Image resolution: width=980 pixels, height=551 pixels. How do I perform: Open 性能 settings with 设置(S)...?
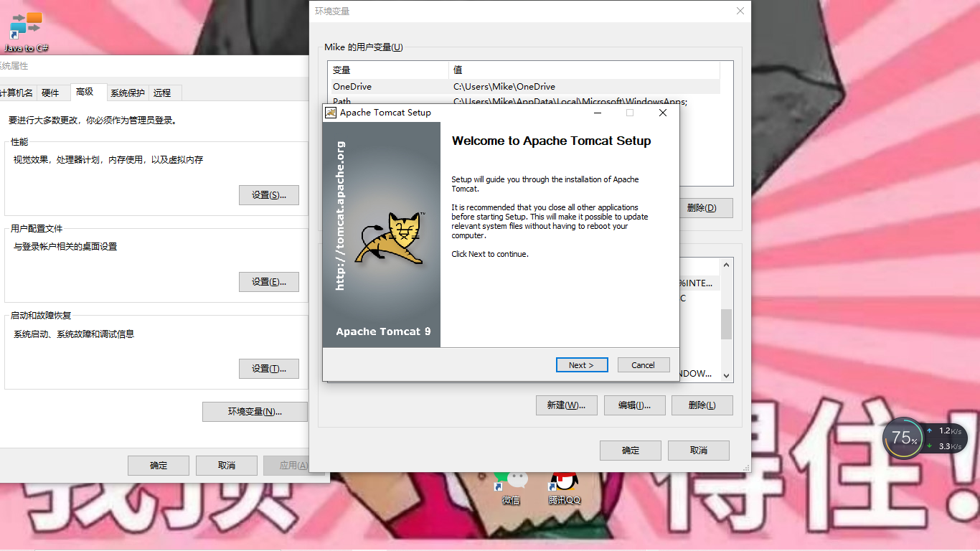[x=269, y=195]
